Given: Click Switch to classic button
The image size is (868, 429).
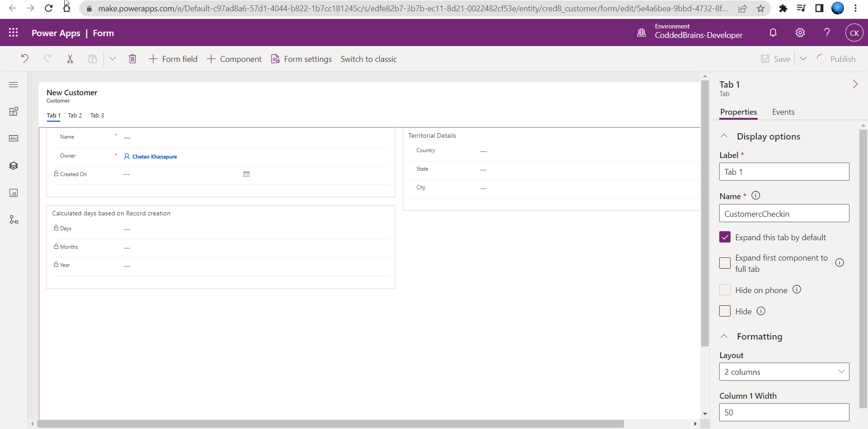Looking at the screenshot, I should pos(368,59).
